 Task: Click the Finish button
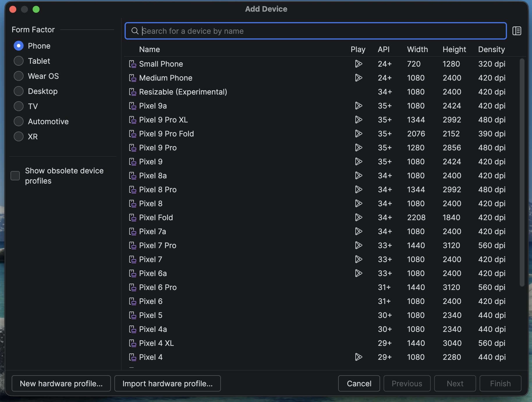click(500, 383)
